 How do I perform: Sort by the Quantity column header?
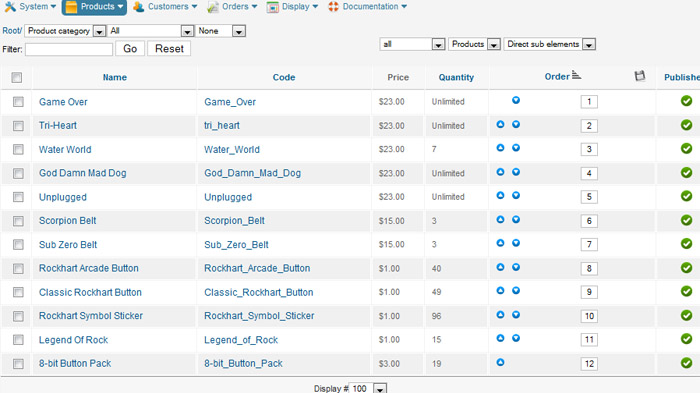coord(456,77)
